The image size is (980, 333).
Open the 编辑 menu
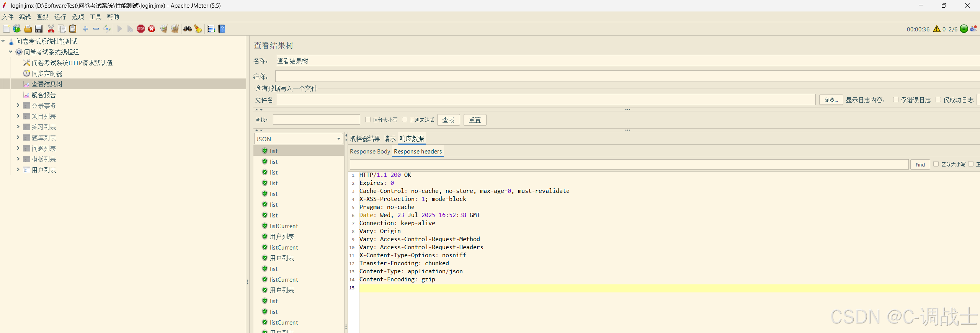pos(25,17)
